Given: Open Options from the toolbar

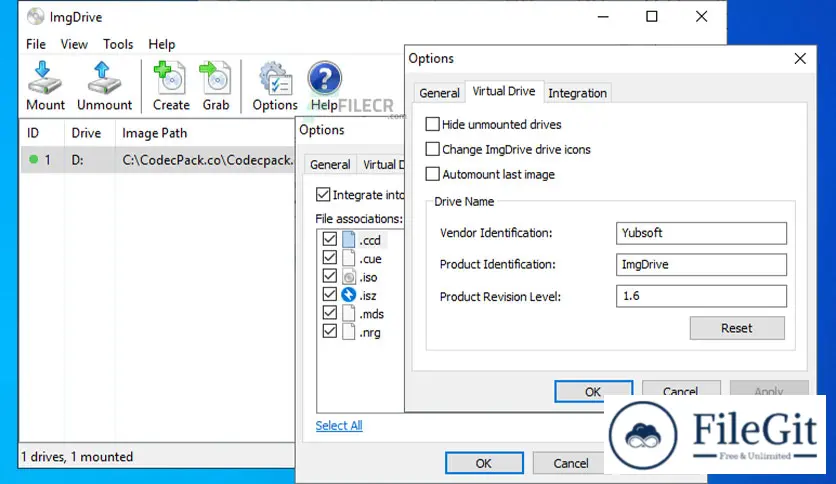Looking at the screenshot, I should tap(275, 78).
